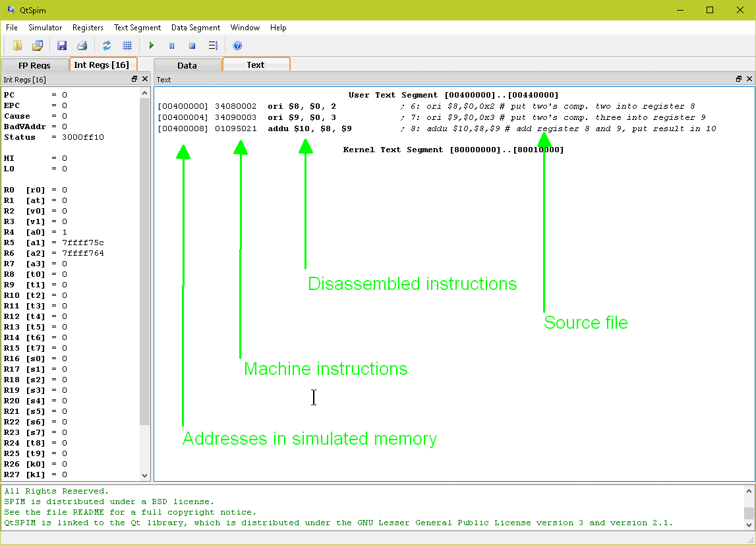Open the Data Segment menu
The image size is (756, 545).
pyautogui.click(x=196, y=28)
